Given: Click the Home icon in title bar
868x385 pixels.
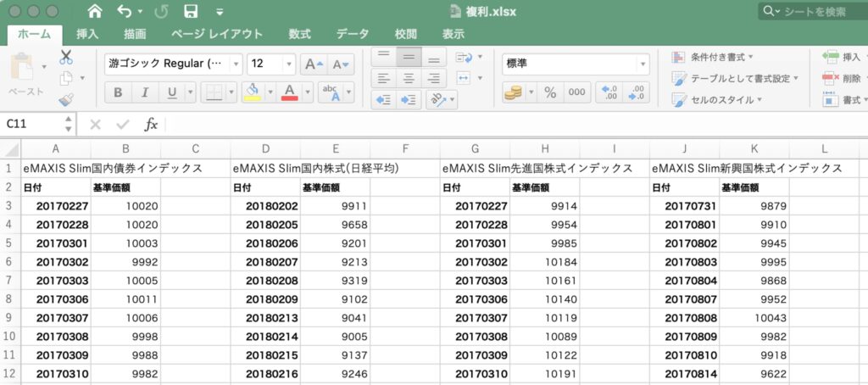Looking at the screenshot, I should tap(95, 11).
